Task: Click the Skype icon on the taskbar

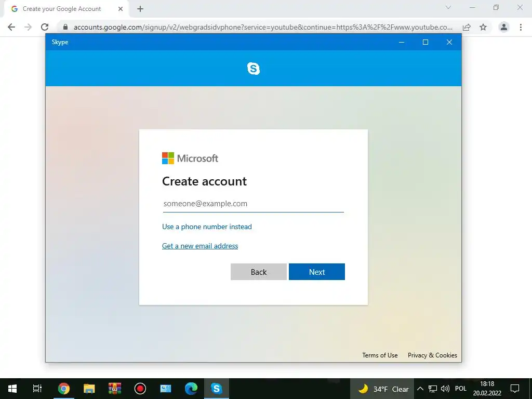Action: point(217,389)
